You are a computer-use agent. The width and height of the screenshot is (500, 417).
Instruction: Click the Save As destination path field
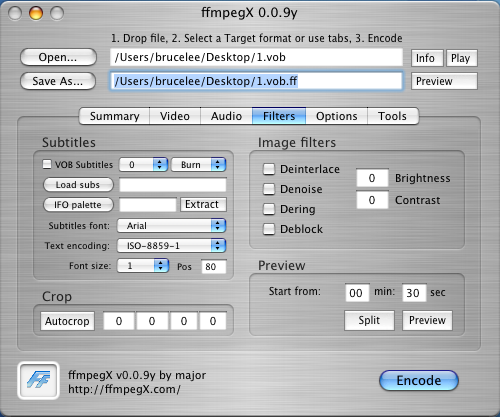pyautogui.click(x=256, y=81)
